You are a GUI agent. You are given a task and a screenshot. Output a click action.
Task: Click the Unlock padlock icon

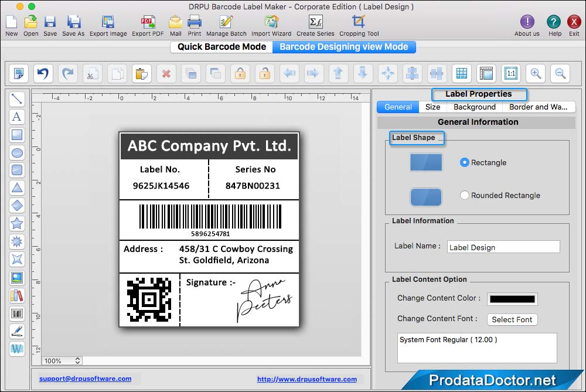265,73
